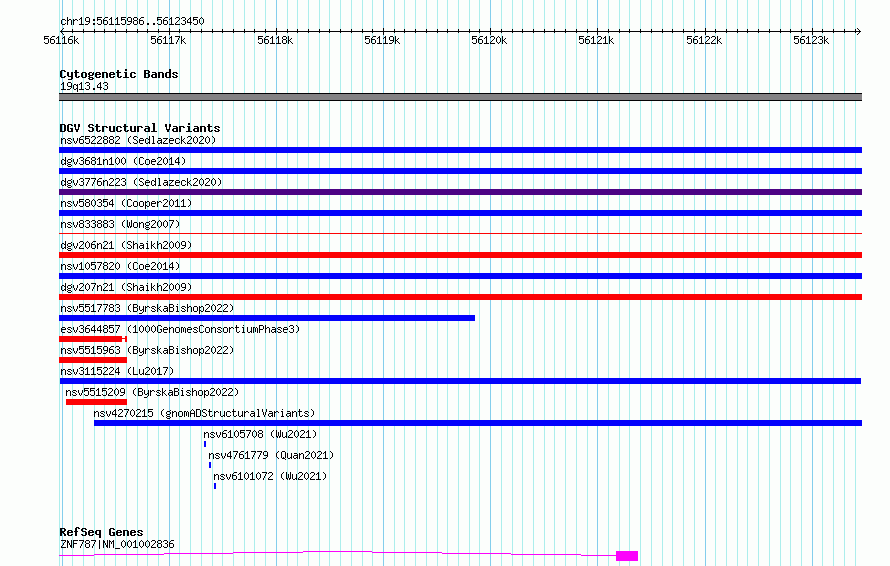
Task: Click the blue bar under nsv4270215
Action: pyautogui.click(x=478, y=423)
